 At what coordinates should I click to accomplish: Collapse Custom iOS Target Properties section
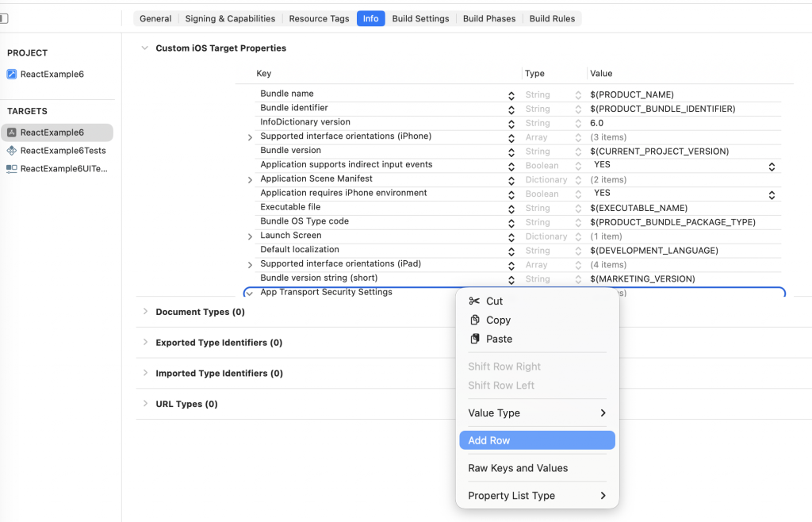pos(144,48)
